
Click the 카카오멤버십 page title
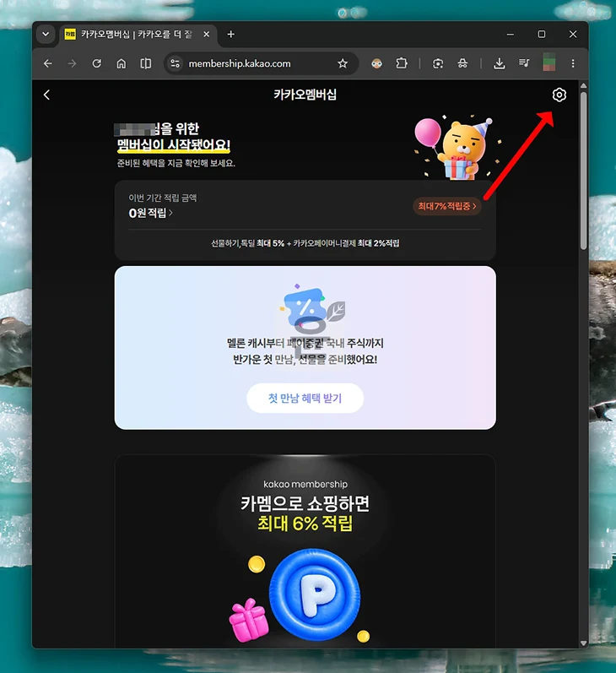pyautogui.click(x=305, y=95)
